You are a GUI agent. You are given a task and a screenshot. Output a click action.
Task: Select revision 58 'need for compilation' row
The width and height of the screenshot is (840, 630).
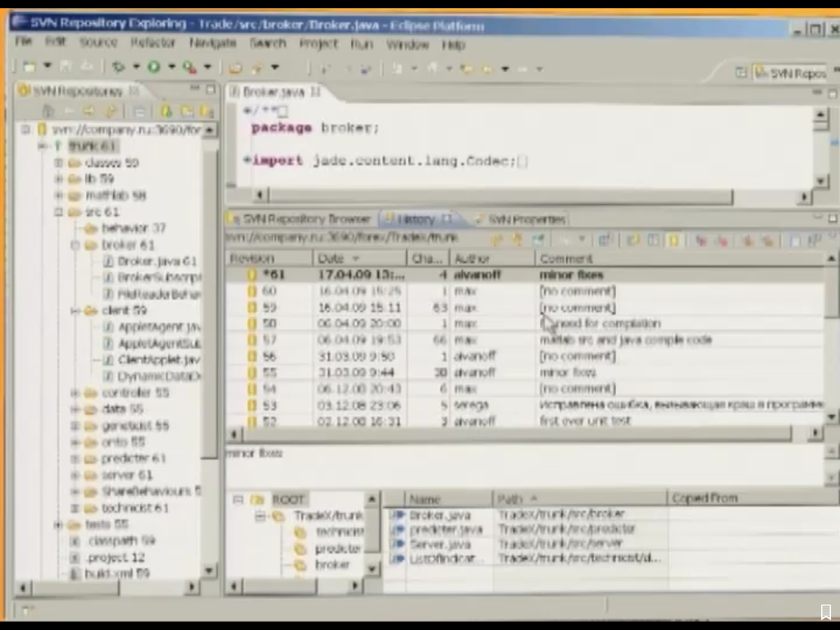[x=525, y=323]
